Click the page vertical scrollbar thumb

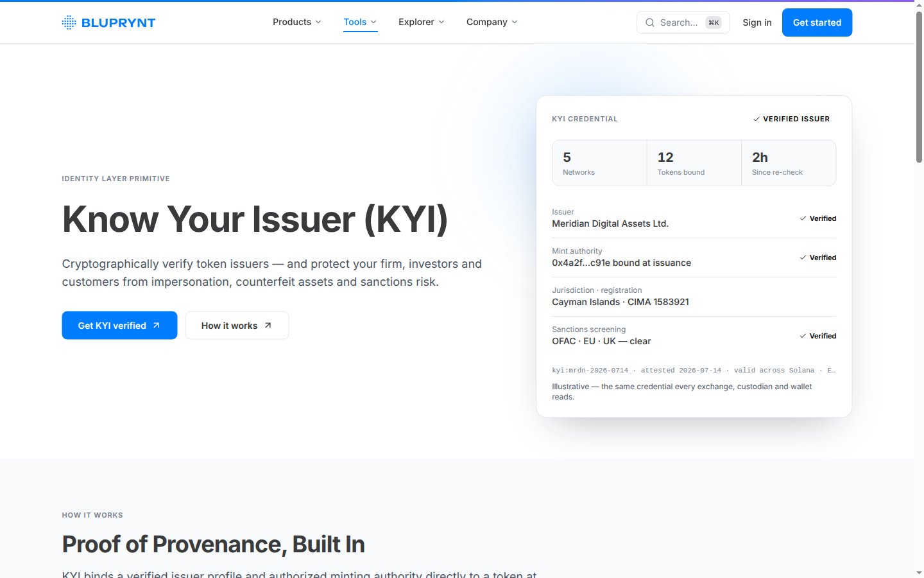pos(919,87)
